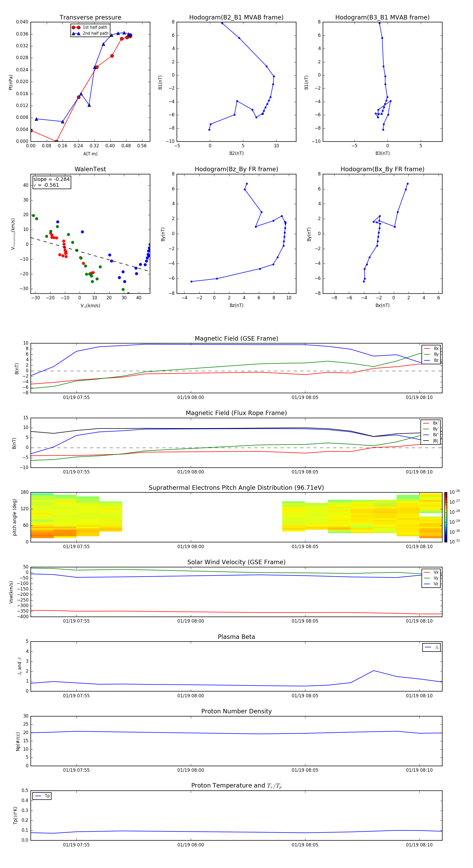The height and width of the screenshot is (868, 473).
Task: Click the lowest red point in Transverse pressure
Action: pyautogui.click(x=56, y=141)
